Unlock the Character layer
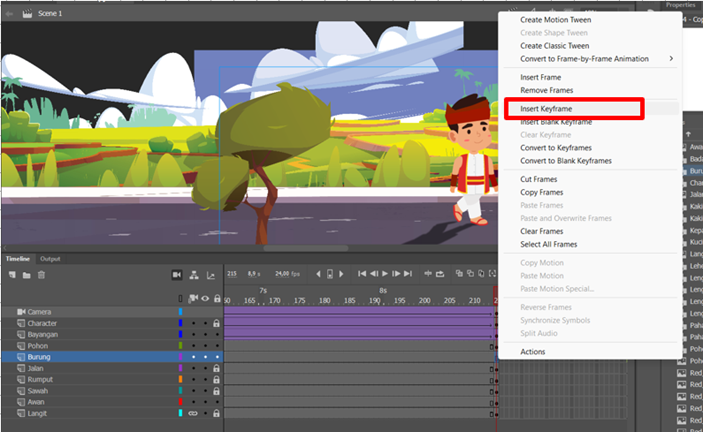Image resolution: width=703 pixels, height=432 pixels. pyautogui.click(x=217, y=323)
